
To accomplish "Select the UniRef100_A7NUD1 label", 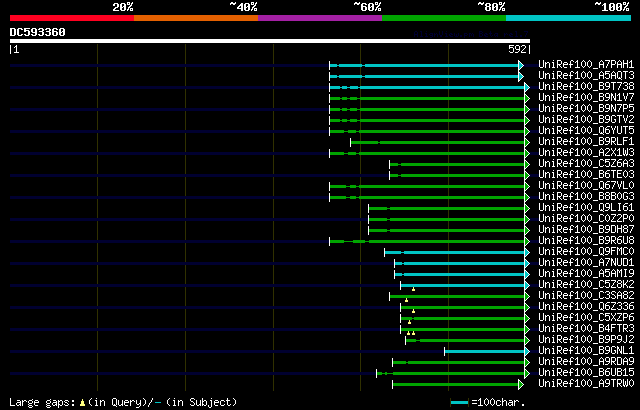I will click(x=586, y=263).
